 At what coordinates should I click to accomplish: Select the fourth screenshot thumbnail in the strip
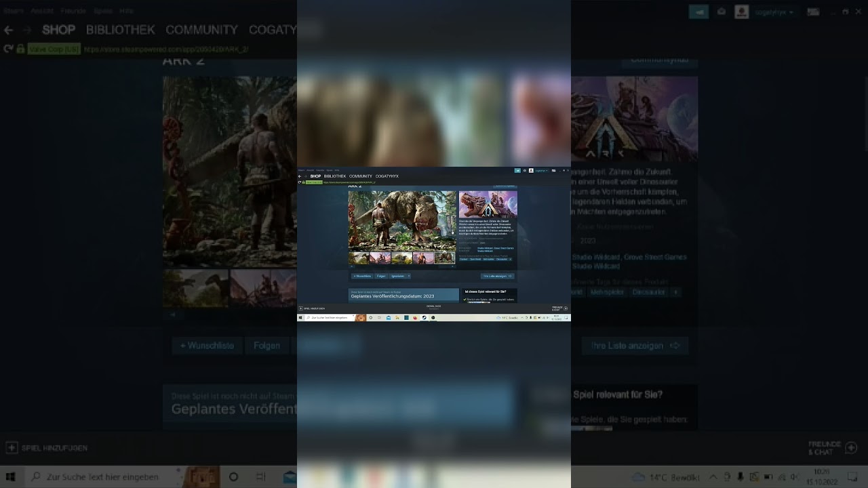424,258
